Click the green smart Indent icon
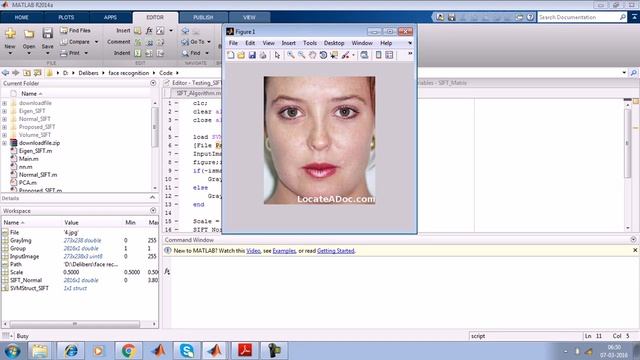This screenshot has height=360, width=640. click(138, 53)
